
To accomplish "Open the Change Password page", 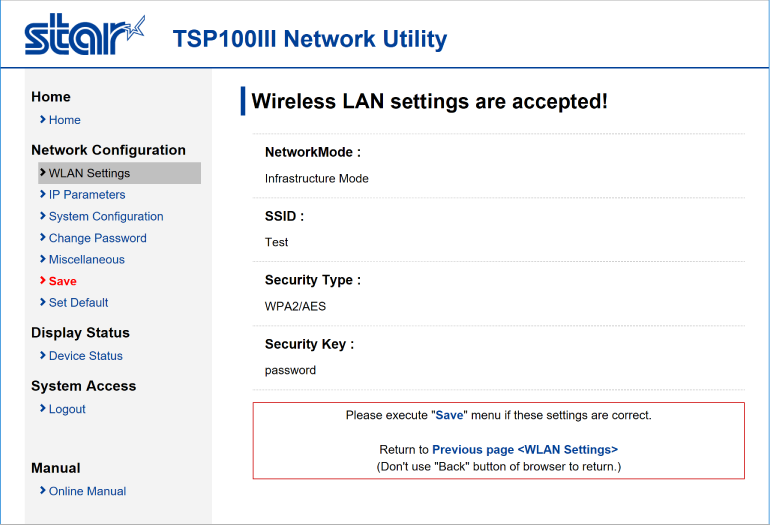I will click(97, 238).
